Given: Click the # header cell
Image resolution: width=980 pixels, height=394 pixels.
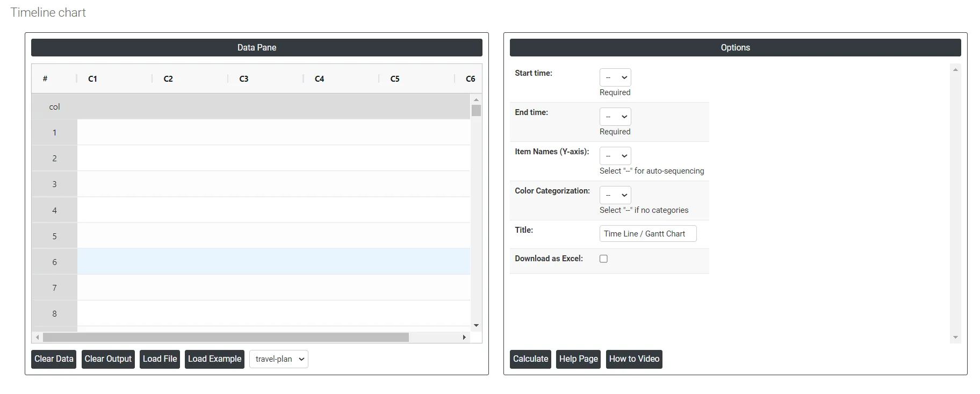Looking at the screenshot, I should 54,78.
